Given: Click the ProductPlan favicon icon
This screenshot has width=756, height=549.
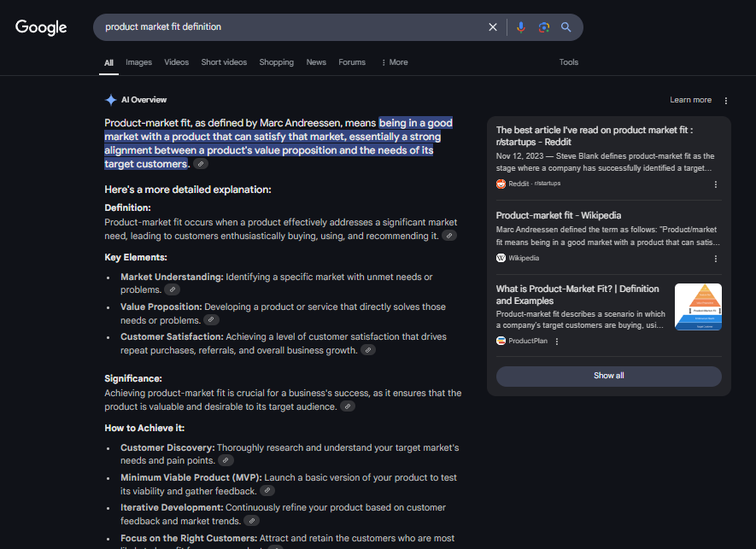Looking at the screenshot, I should tap(501, 341).
